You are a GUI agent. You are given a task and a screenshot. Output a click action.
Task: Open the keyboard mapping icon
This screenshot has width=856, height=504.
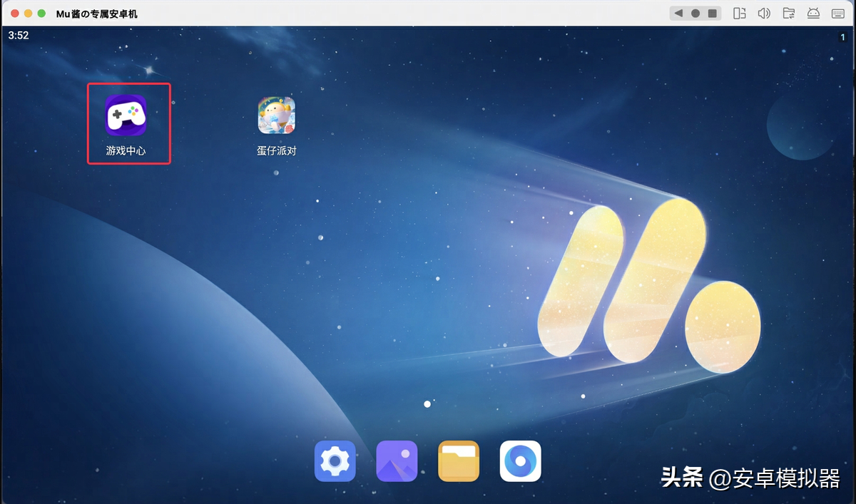[837, 14]
